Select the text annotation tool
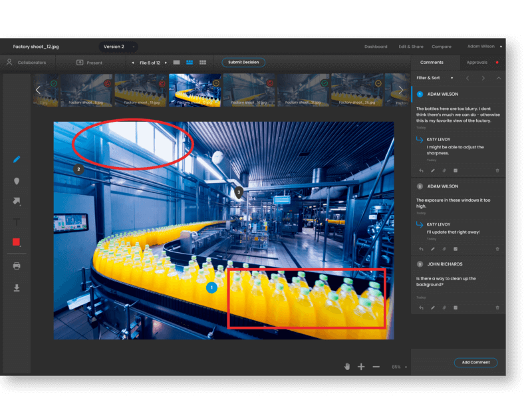Viewport: 532px width, 414px height. tap(17, 223)
